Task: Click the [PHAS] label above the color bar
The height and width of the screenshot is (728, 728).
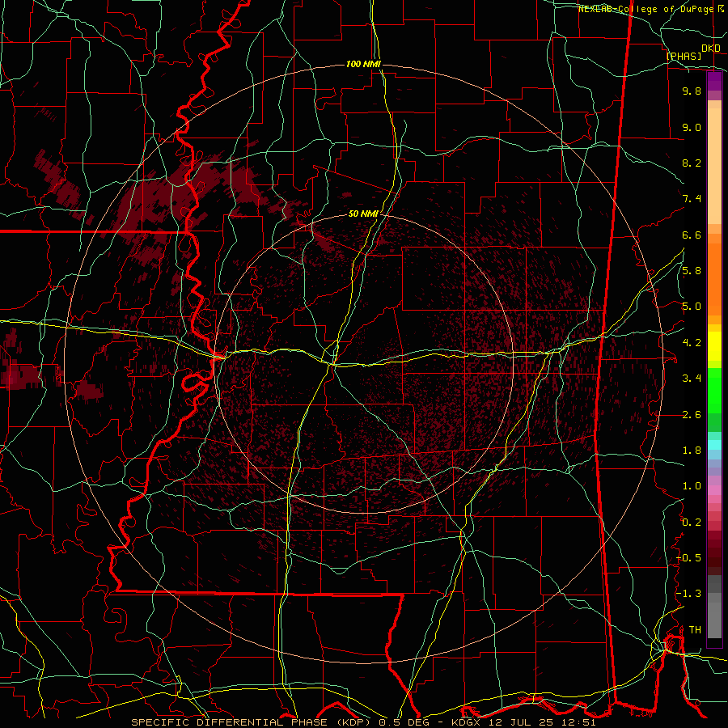Action: (684, 56)
